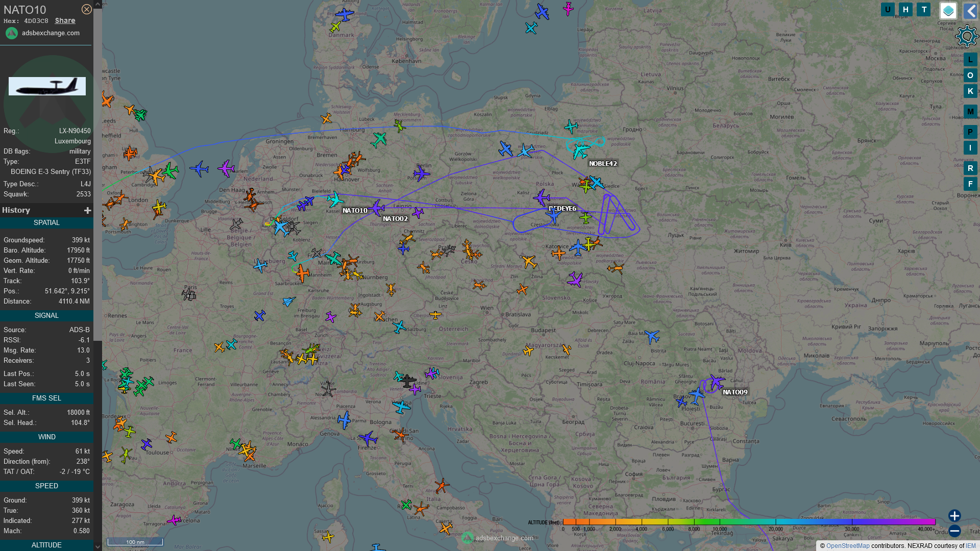Image resolution: width=980 pixels, height=551 pixels.
Task: Toggle the O map option button
Action: pyautogui.click(x=970, y=76)
